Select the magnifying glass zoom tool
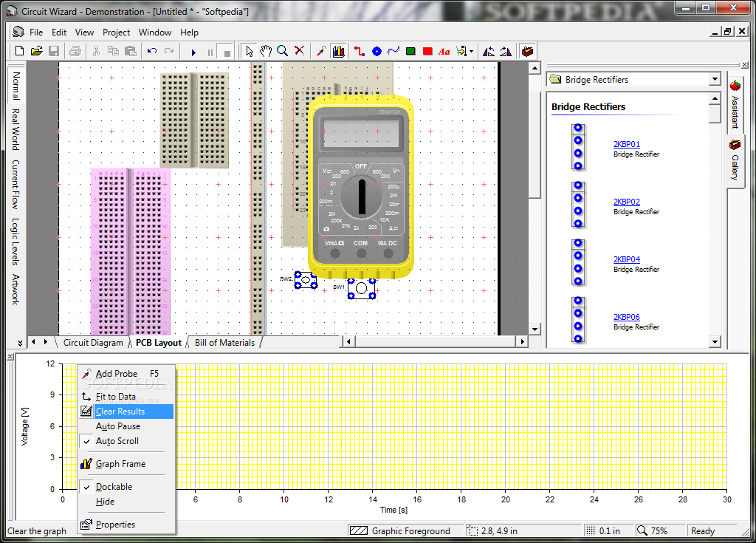 [x=283, y=51]
